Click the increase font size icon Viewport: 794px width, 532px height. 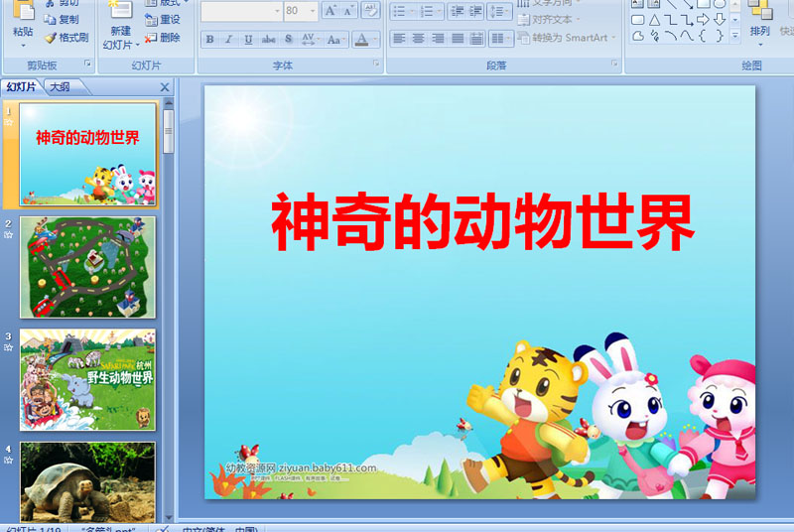click(x=331, y=11)
